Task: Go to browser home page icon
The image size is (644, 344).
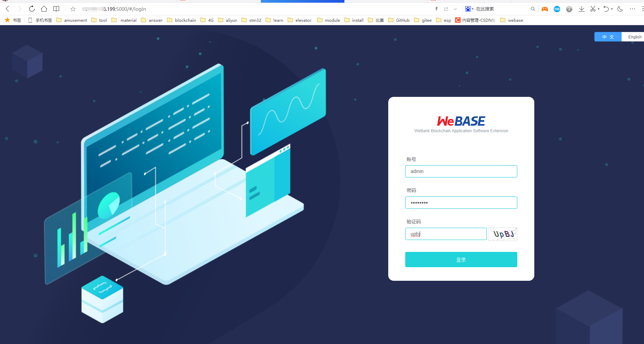Action: tap(44, 9)
